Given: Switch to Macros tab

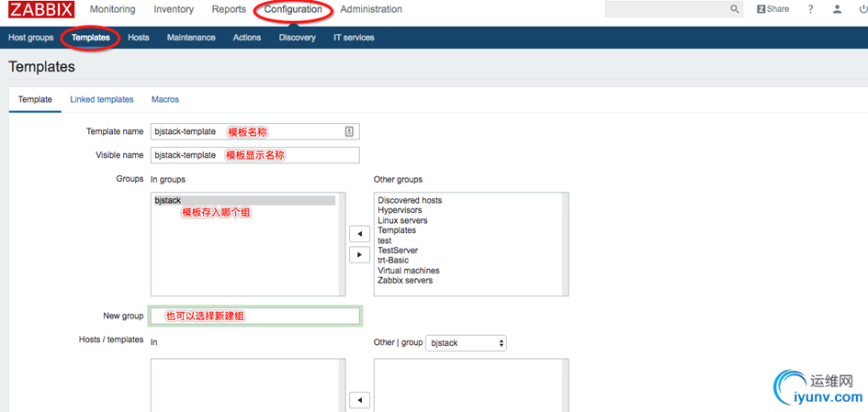Looking at the screenshot, I should [x=165, y=99].
